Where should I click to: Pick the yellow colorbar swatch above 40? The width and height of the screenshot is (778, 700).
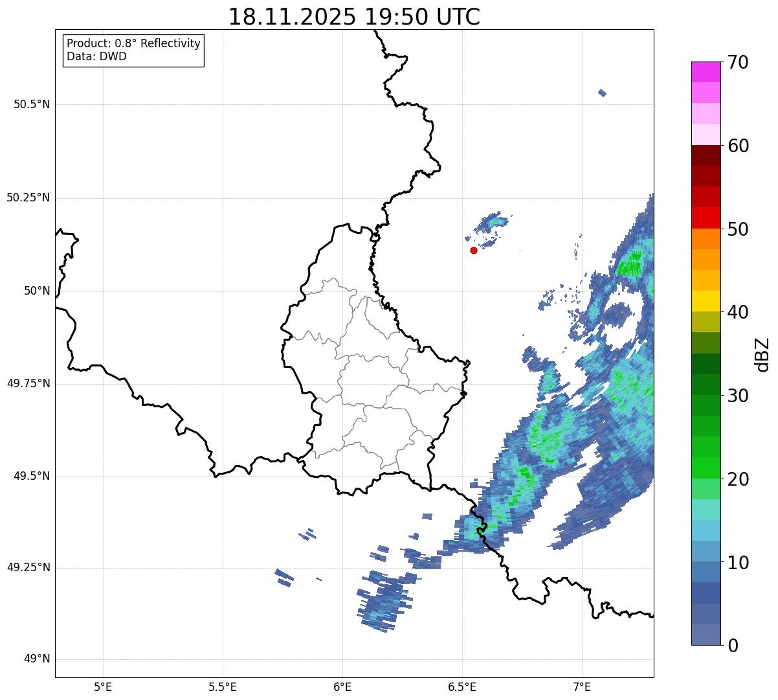706,301
